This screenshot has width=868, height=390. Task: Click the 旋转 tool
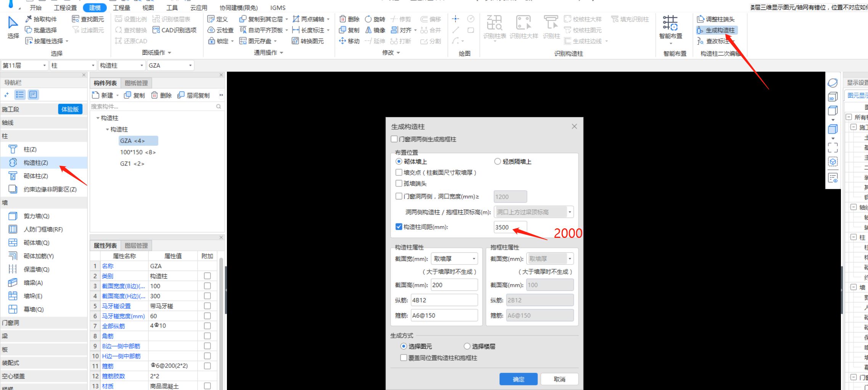pos(375,19)
